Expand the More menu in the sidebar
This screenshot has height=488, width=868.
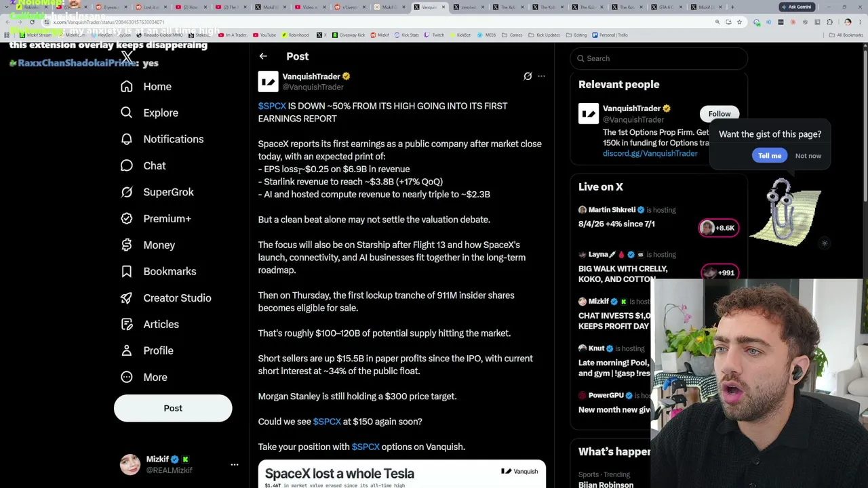pyautogui.click(x=144, y=377)
